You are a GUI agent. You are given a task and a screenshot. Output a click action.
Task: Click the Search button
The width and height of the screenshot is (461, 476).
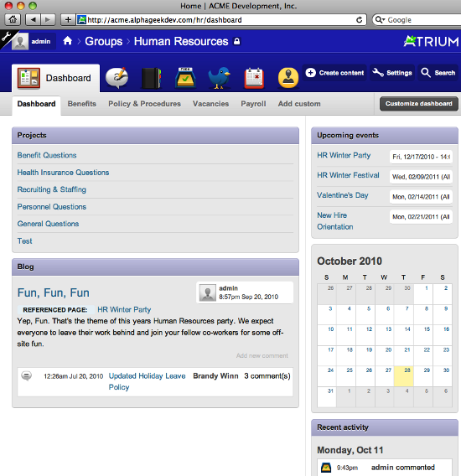[x=438, y=73]
